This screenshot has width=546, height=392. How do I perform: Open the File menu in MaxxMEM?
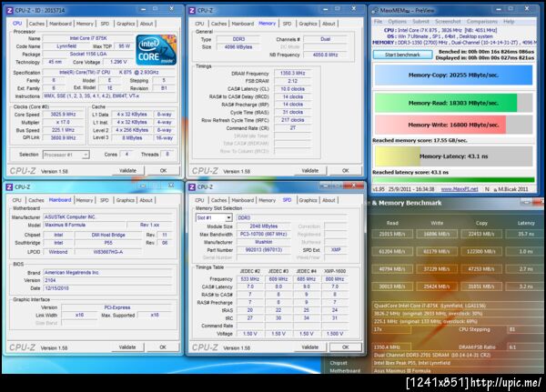pyautogui.click(x=378, y=22)
